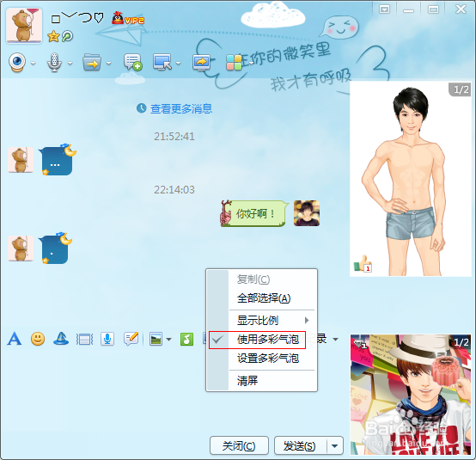Expand the voice call options arrow
Image resolution: width=476 pixels, height=460 pixels.
pos(70,64)
